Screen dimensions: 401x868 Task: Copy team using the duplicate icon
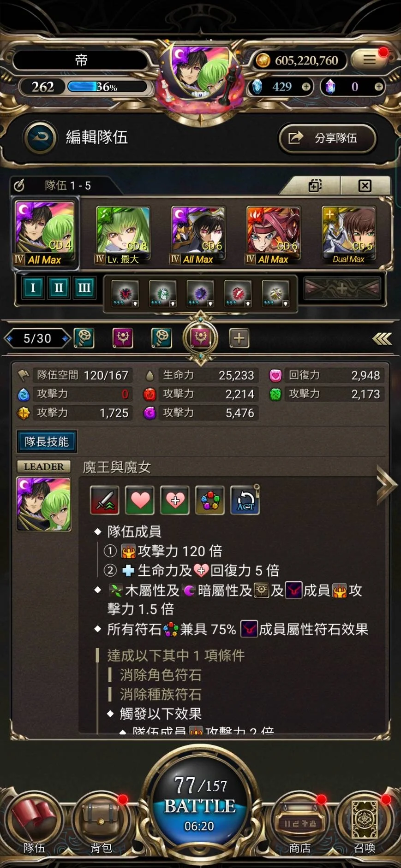(x=315, y=186)
